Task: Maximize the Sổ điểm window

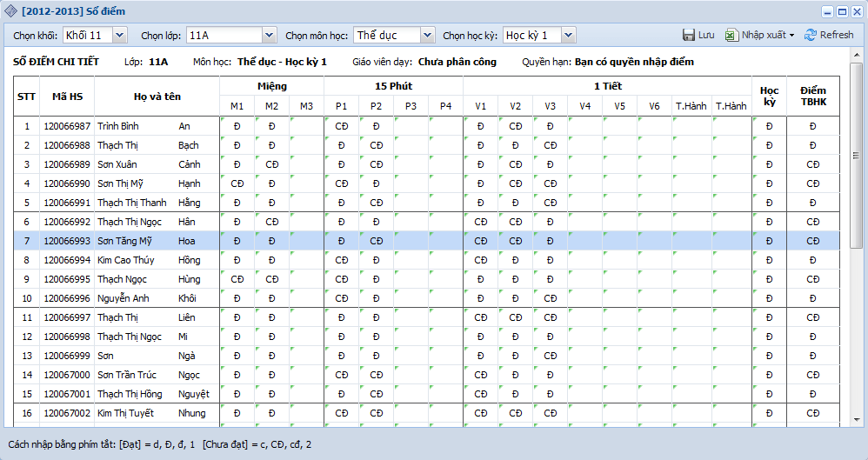Action: pos(842,12)
